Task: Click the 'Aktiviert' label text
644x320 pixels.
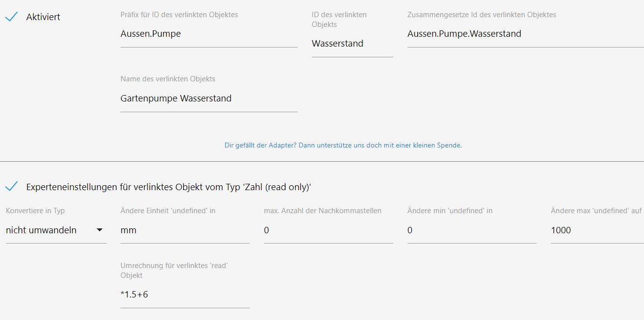Action: pyautogui.click(x=43, y=17)
